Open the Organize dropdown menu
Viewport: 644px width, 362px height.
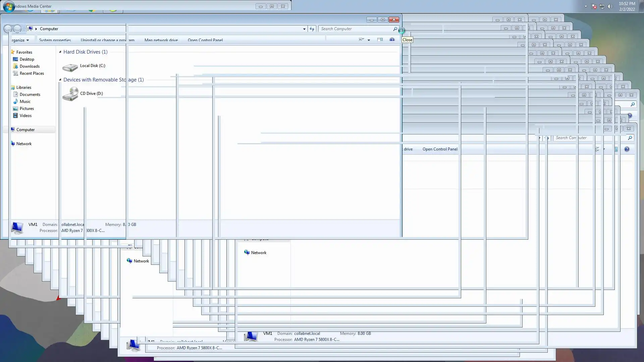click(x=20, y=40)
